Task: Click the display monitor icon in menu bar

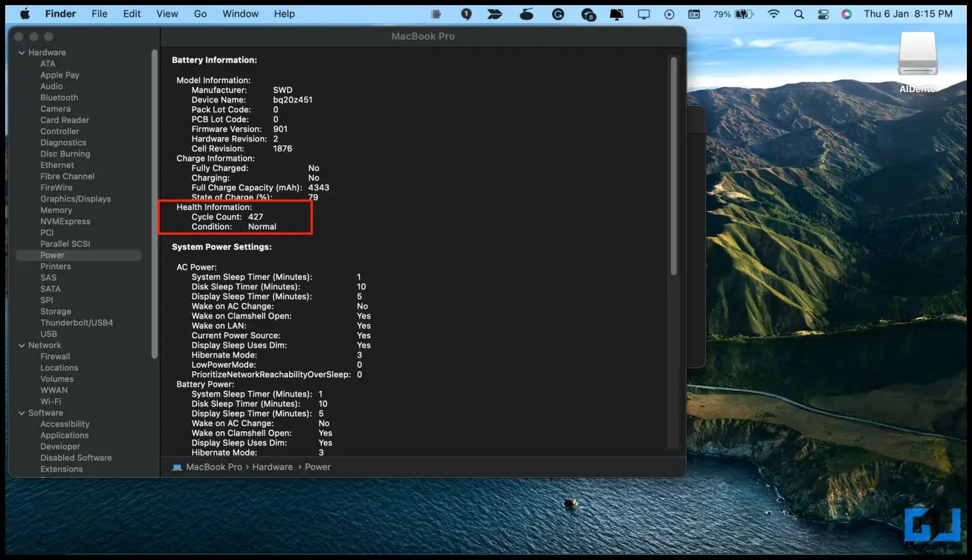Action: tap(644, 13)
